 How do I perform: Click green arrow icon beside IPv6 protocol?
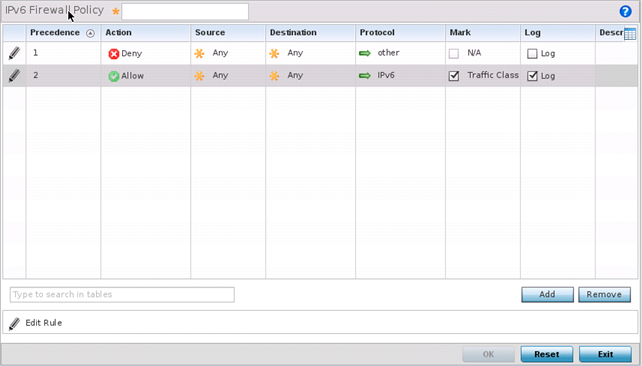pyautogui.click(x=364, y=76)
